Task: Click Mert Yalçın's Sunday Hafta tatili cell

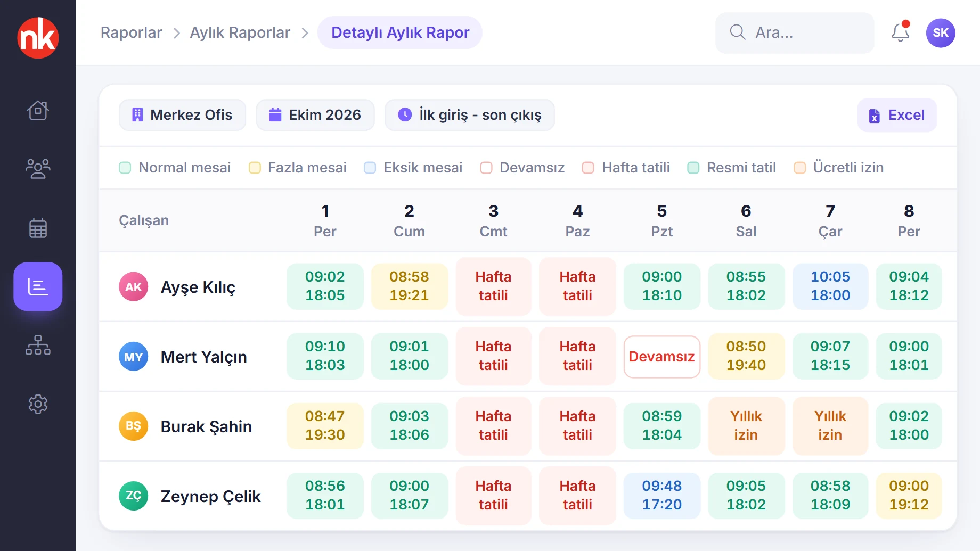Action: pos(577,356)
